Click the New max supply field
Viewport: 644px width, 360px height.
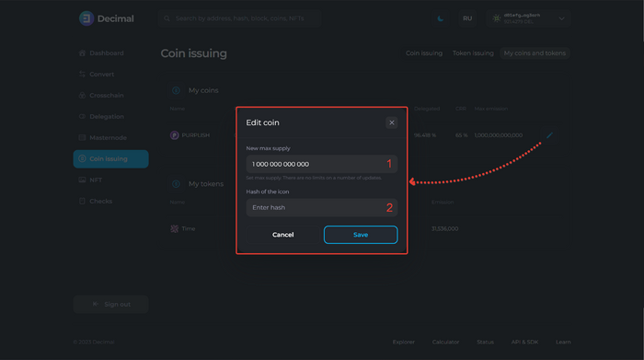322,164
